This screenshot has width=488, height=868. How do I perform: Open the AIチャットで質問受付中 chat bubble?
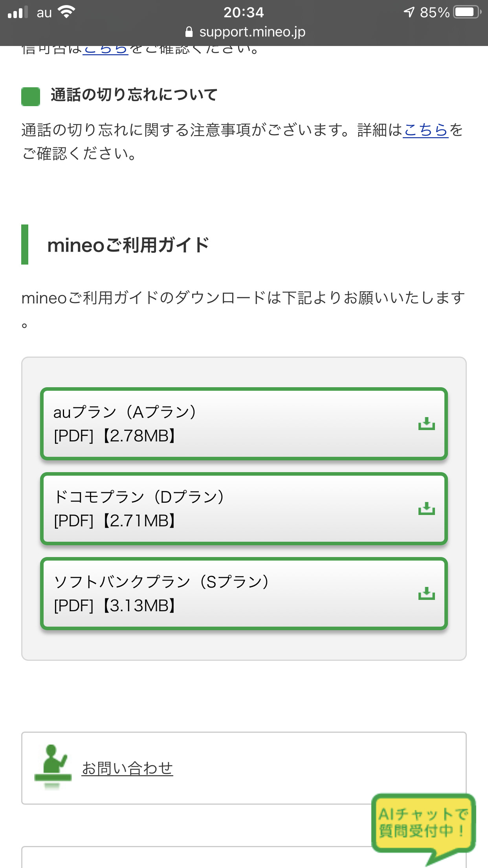pyautogui.click(x=423, y=823)
